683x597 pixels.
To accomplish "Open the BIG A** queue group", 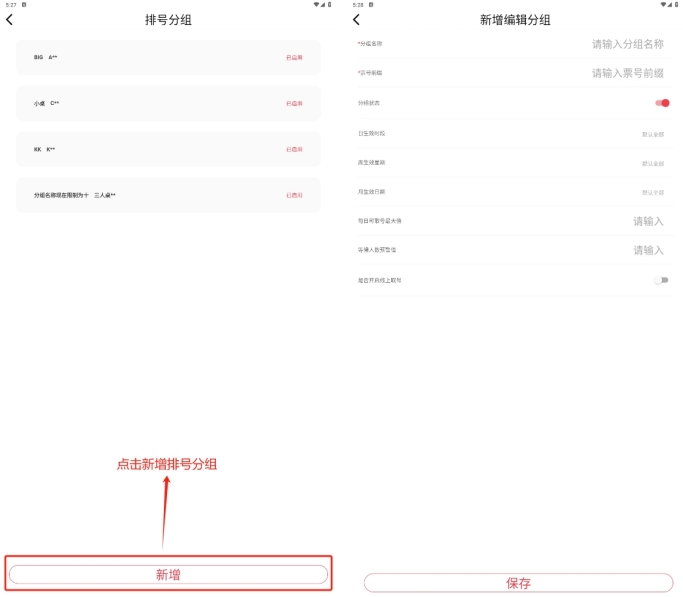I will click(168, 58).
